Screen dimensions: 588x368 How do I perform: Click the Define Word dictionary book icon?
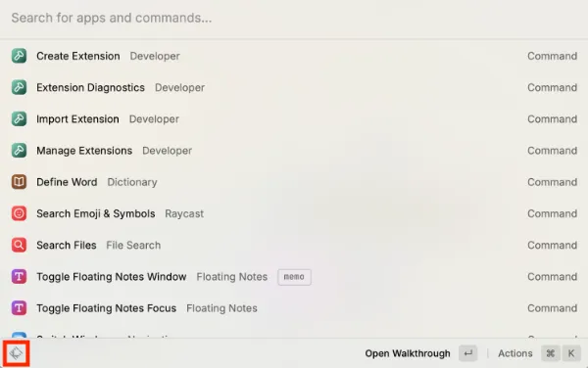[x=19, y=182]
